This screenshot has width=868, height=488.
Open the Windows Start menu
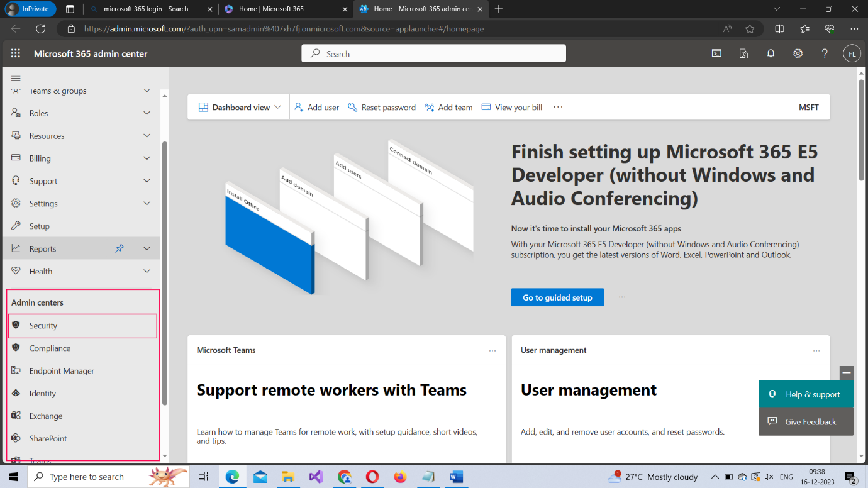click(x=13, y=477)
